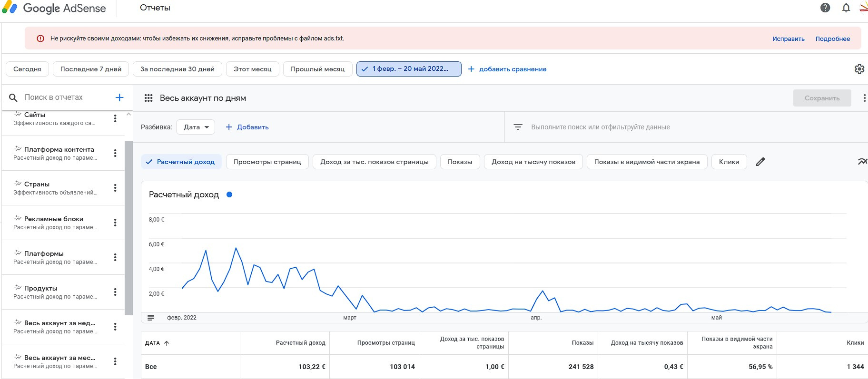Select За последние 30 дней range
This screenshot has height=379, width=868.
[x=178, y=69]
